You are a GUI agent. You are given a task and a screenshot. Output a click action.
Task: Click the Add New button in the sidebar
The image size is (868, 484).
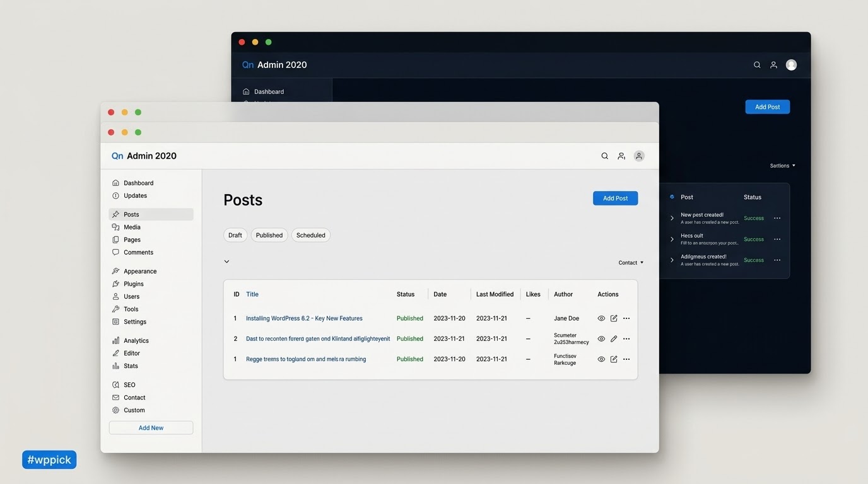point(151,427)
